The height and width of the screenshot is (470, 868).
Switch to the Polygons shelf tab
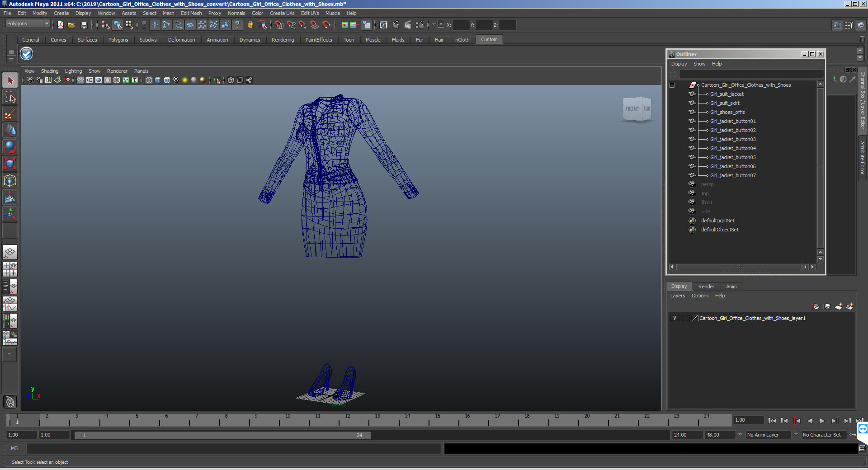click(118, 40)
